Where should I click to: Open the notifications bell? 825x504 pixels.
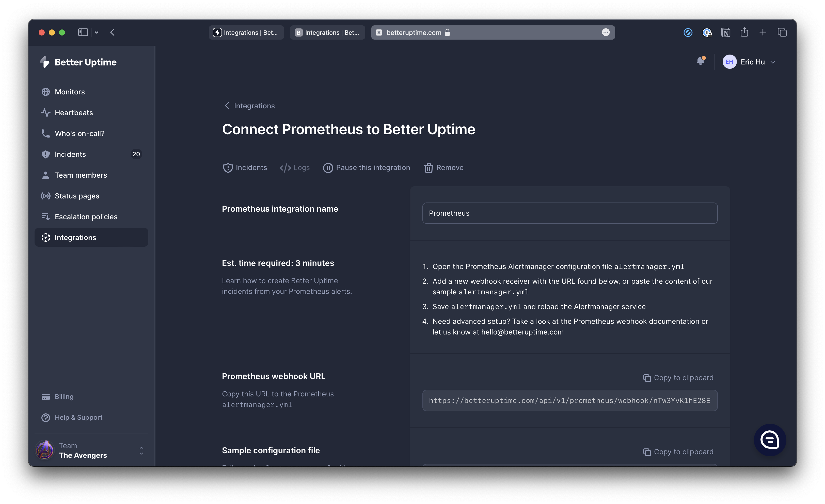pyautogui.click(x=701, y=61)
